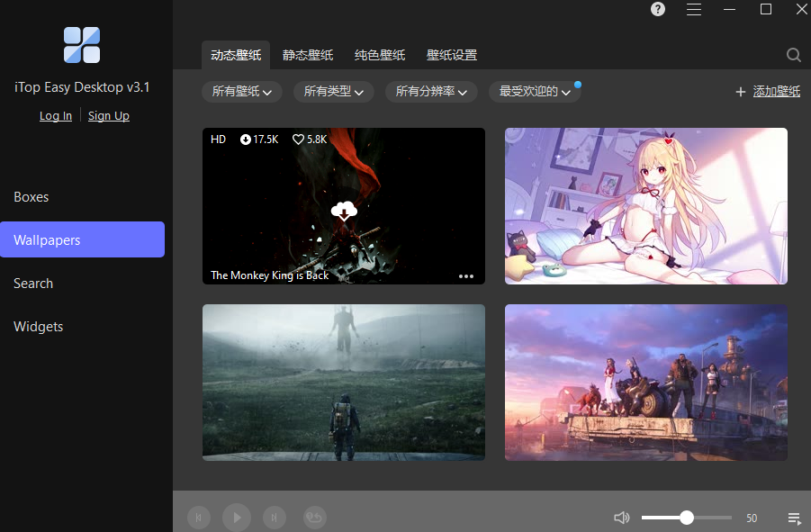Open the hamburger menu in title bar

pos(694,9)
